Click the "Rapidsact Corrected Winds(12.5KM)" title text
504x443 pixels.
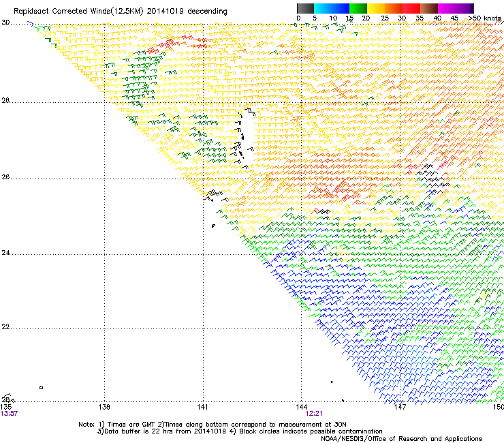78,12
